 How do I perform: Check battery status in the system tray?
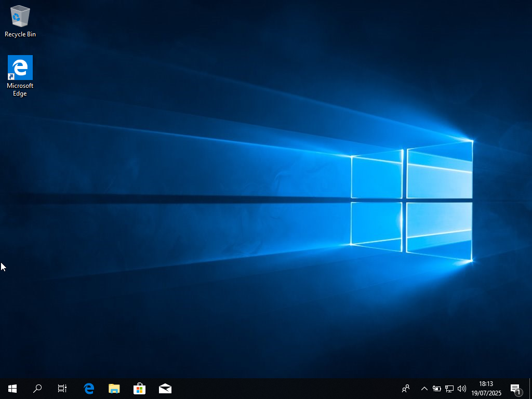pyautogui.click(x=437, y=389)
